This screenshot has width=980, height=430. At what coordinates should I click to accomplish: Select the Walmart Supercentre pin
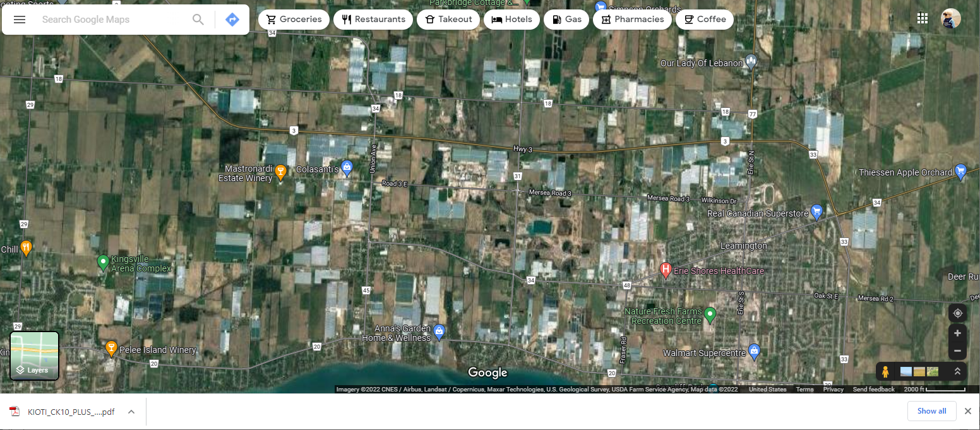coord(753,350)
